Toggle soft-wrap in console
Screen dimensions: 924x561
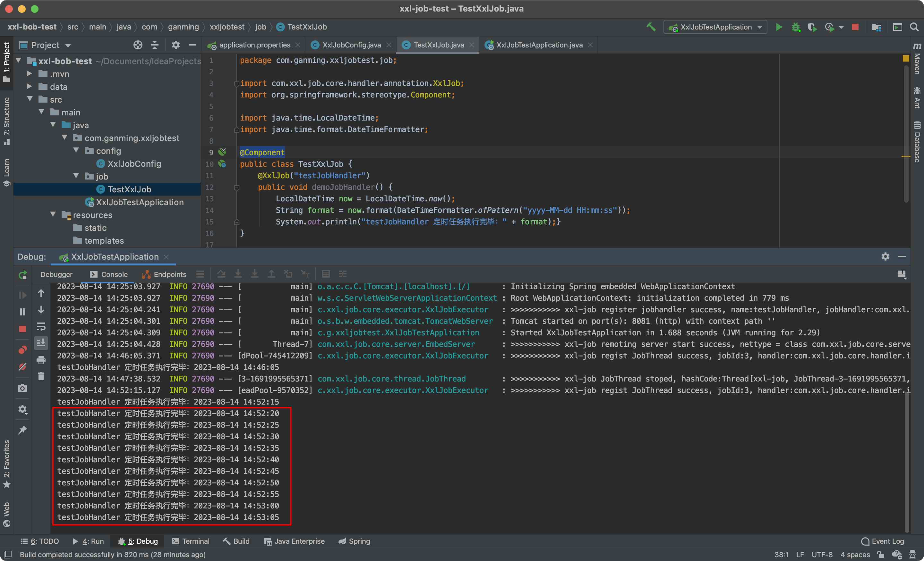41,327
